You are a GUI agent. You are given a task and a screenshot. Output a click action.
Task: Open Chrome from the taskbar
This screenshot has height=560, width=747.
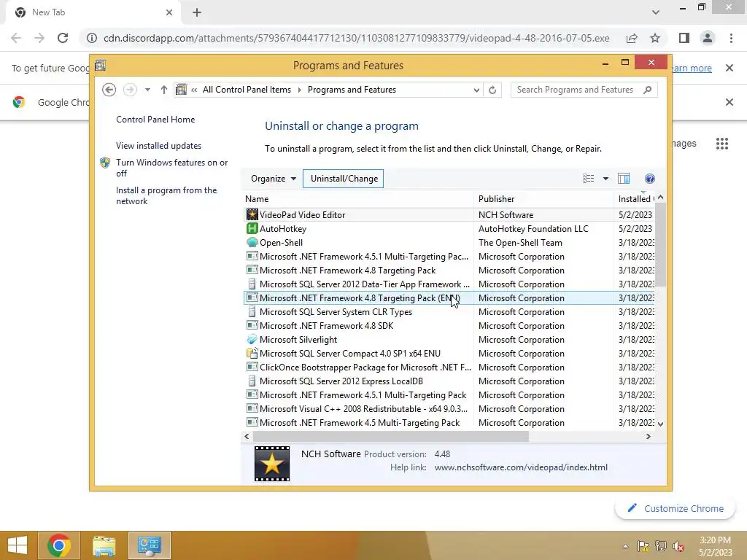click(59, 545)
